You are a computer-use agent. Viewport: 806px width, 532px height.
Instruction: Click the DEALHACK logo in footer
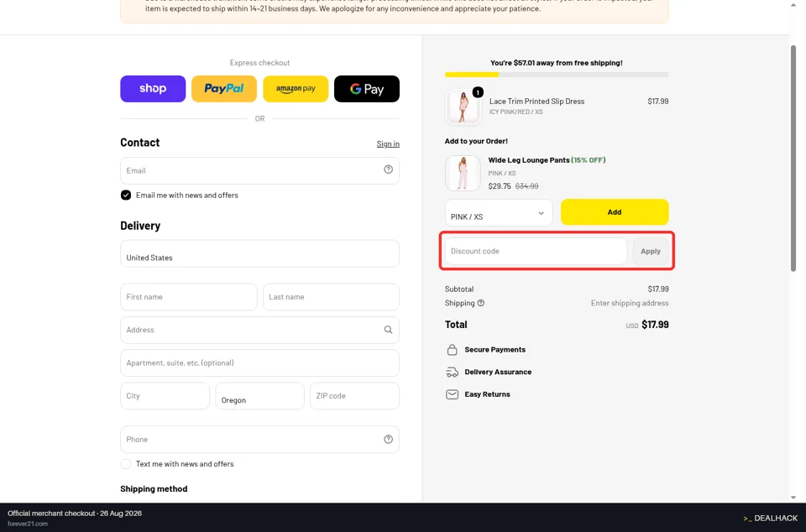[x=771, y=518]
